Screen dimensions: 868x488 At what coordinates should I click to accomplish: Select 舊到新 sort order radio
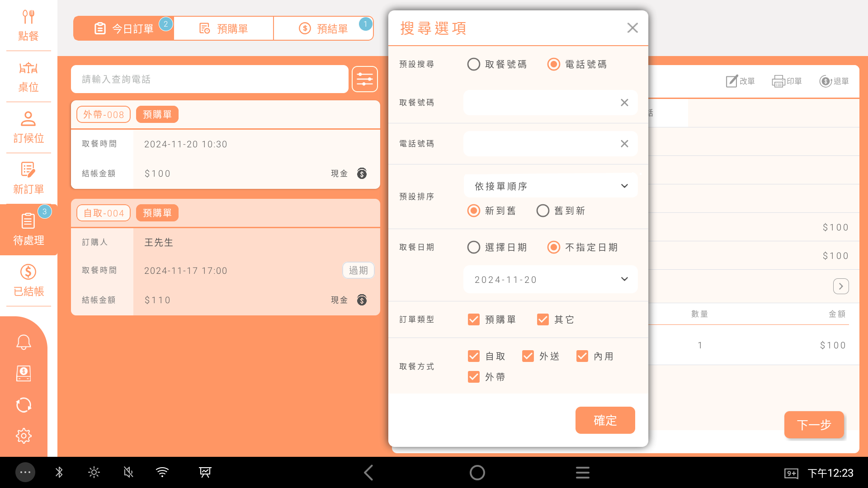(542, 211)
